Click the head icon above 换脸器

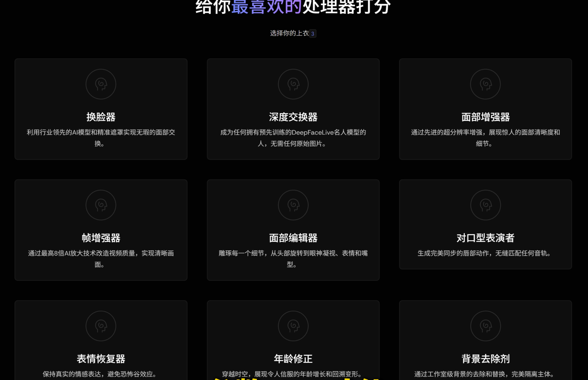[101, 84]
